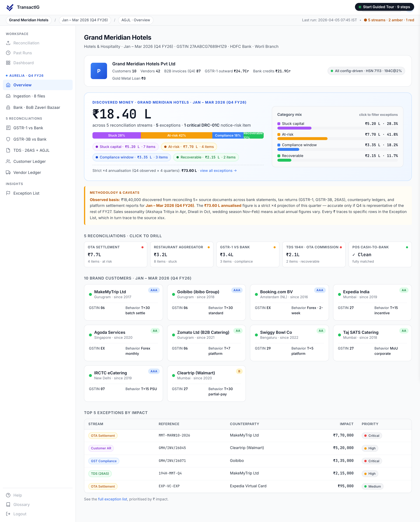Click the purple Stuck 28% bar segment

pos(116,135)
